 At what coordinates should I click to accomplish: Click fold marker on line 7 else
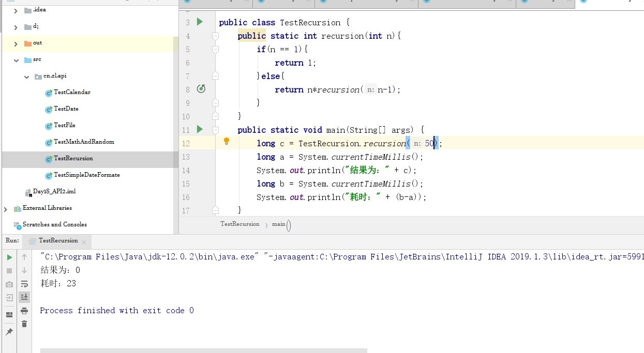click(215, 76)
